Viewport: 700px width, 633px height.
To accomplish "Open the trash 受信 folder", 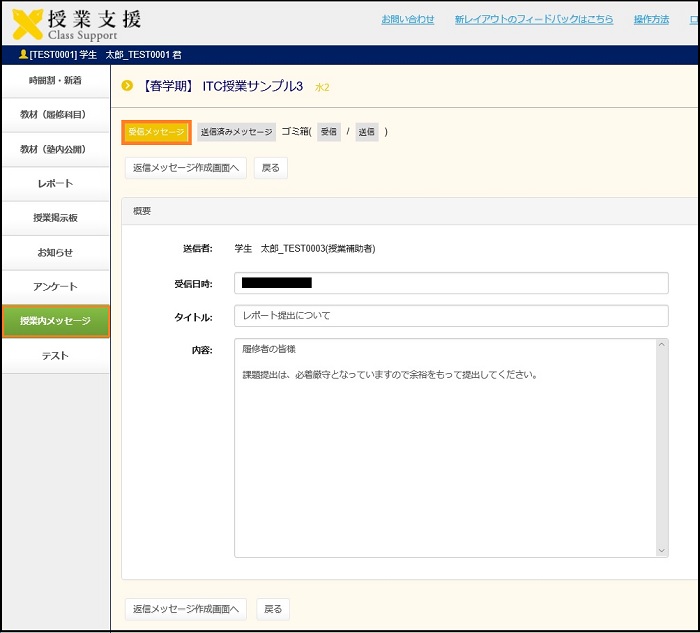I will click(x=329, y=132).
